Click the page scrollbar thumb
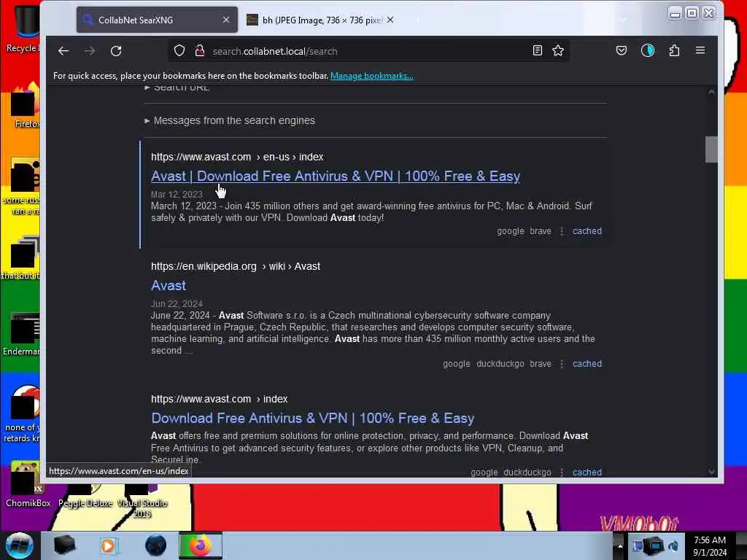Screen dimensions: 747x560 click(711, 149)
